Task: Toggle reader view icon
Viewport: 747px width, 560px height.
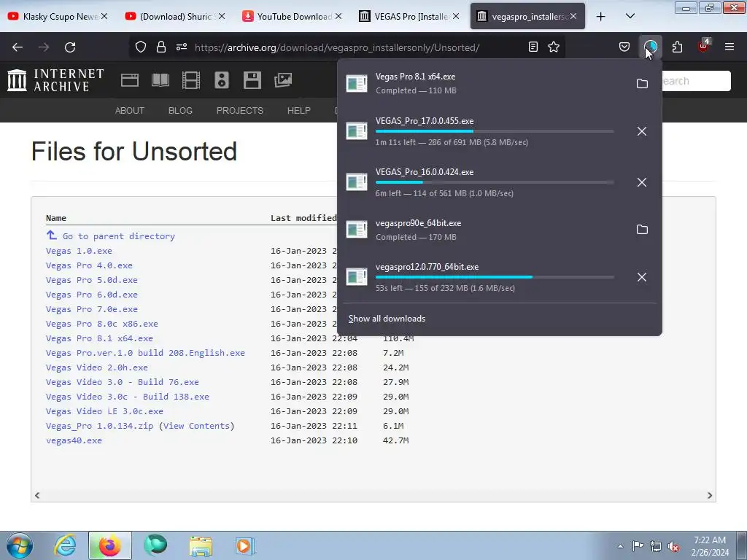Action: 533,47
